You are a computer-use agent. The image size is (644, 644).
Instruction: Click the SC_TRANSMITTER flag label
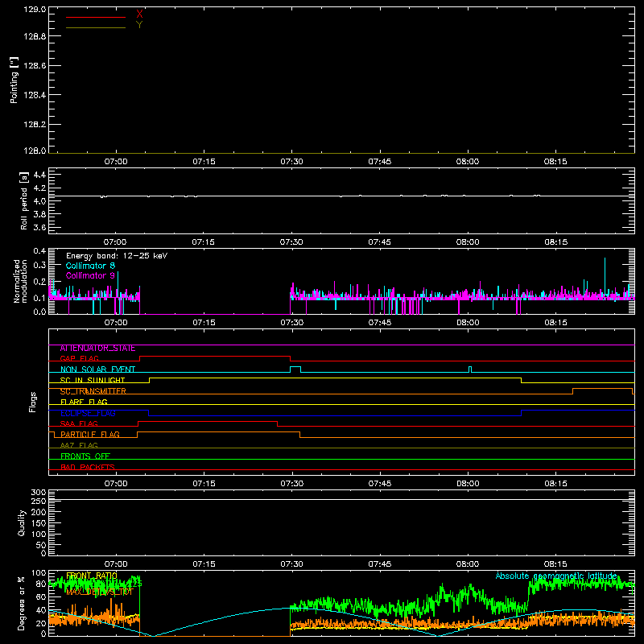pyautogui.click(x=93, y=391)
